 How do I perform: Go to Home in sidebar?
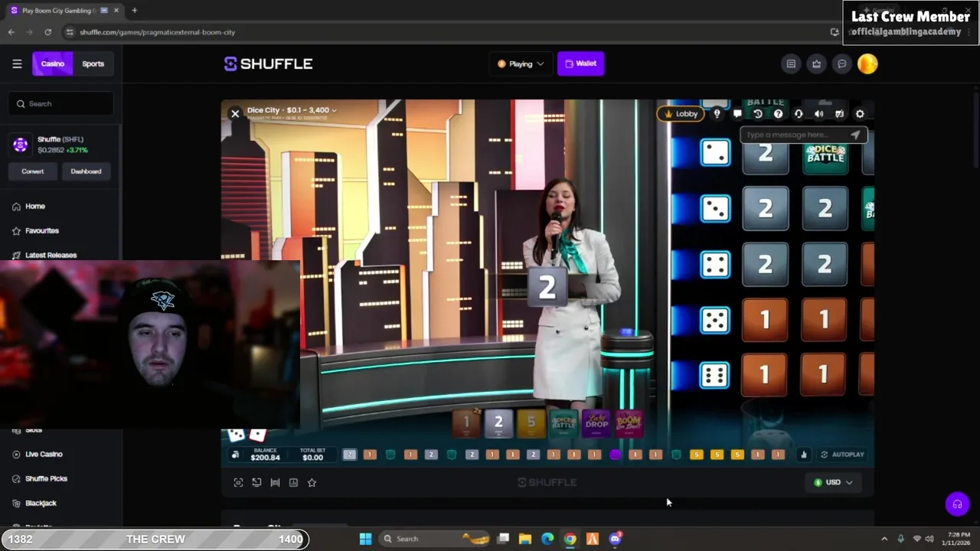[x=35, y=206]
